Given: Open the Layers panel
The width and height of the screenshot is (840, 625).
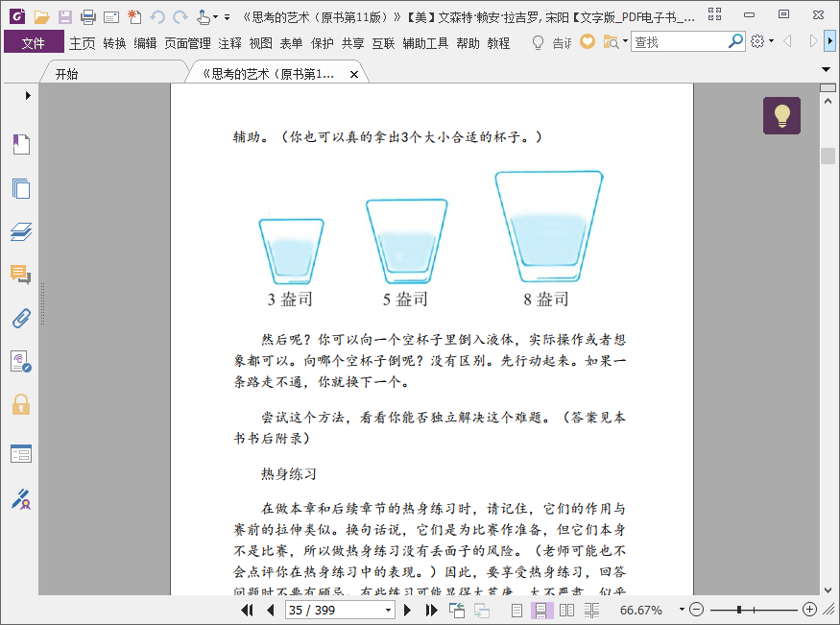Looking at the screenshot, I should coord(21,231).
